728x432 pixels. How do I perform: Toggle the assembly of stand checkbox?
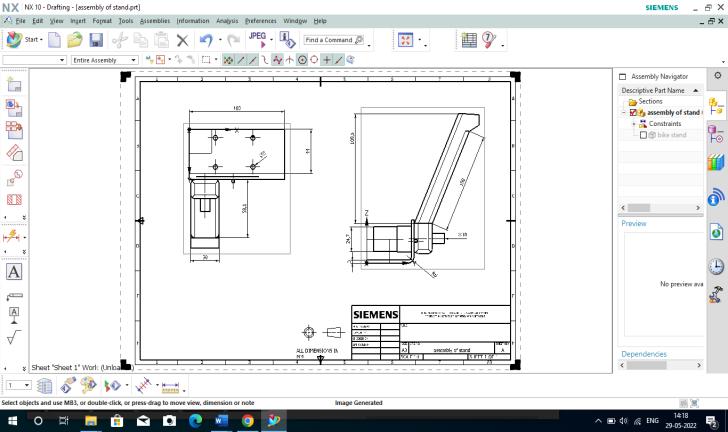[x=633, y=113]
